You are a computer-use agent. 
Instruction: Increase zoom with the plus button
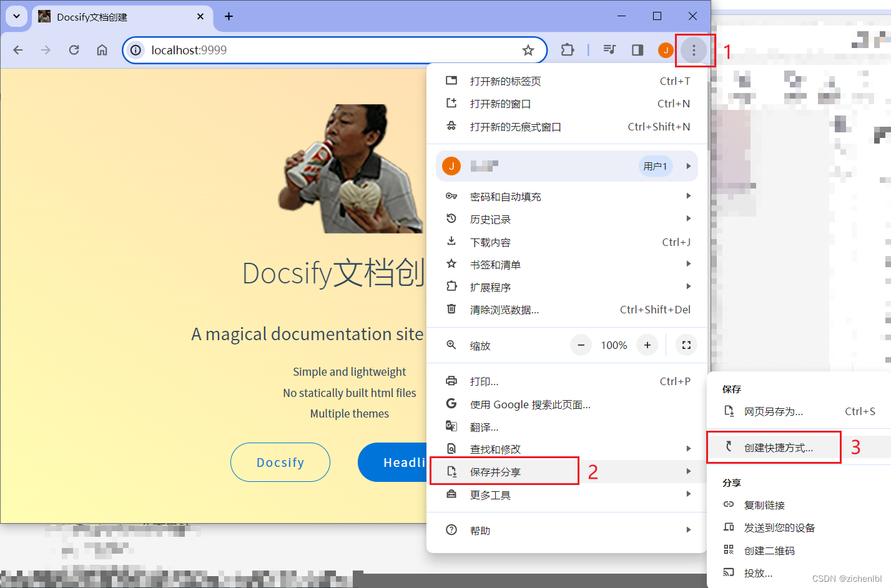[x=647, y=345]
